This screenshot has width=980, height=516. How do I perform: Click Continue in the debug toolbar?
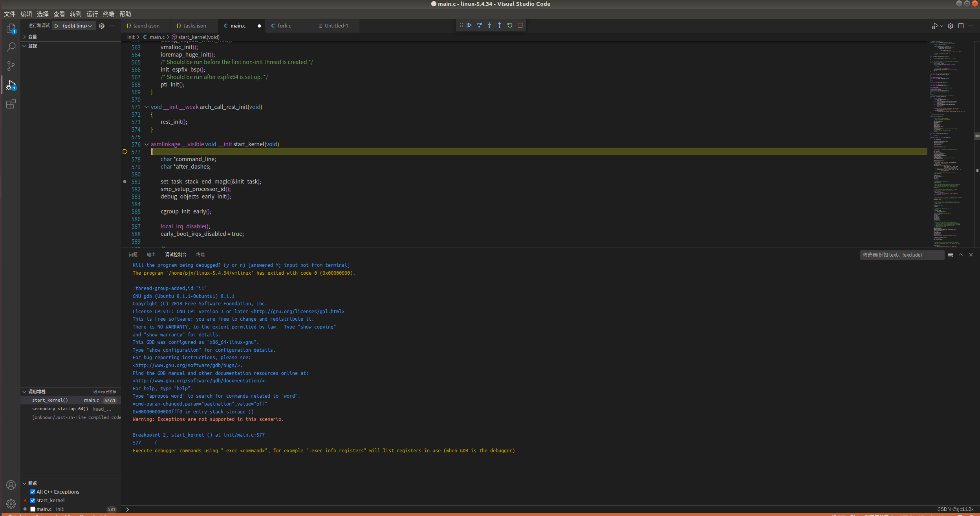pyautogui.click(x=469, y=25)
